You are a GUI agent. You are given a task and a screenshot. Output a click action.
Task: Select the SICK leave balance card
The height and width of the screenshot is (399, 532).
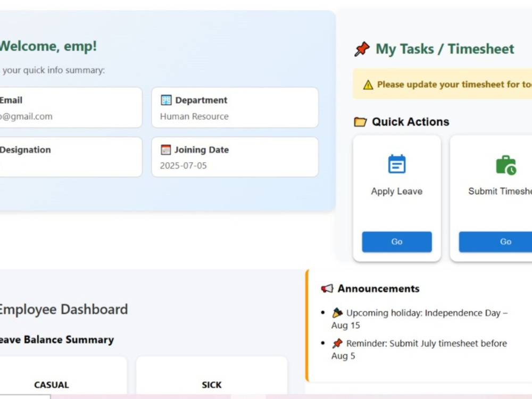[212, 376]
